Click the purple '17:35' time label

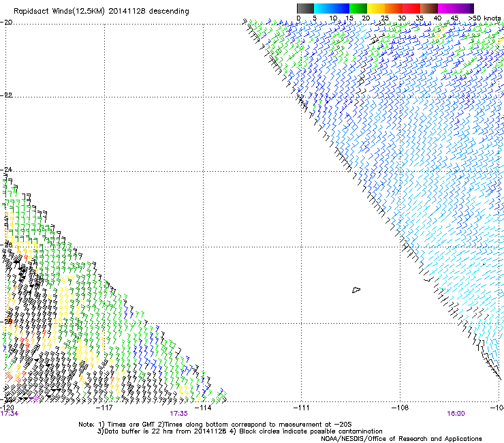coord(178,414)
